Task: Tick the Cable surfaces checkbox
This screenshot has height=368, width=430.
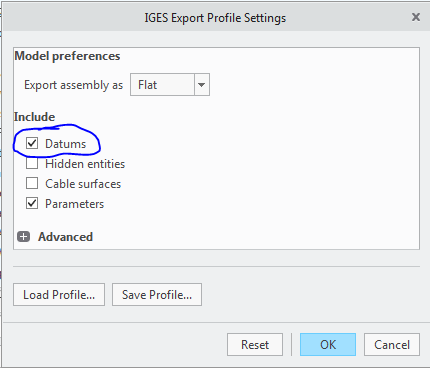Action: [32, 183]
